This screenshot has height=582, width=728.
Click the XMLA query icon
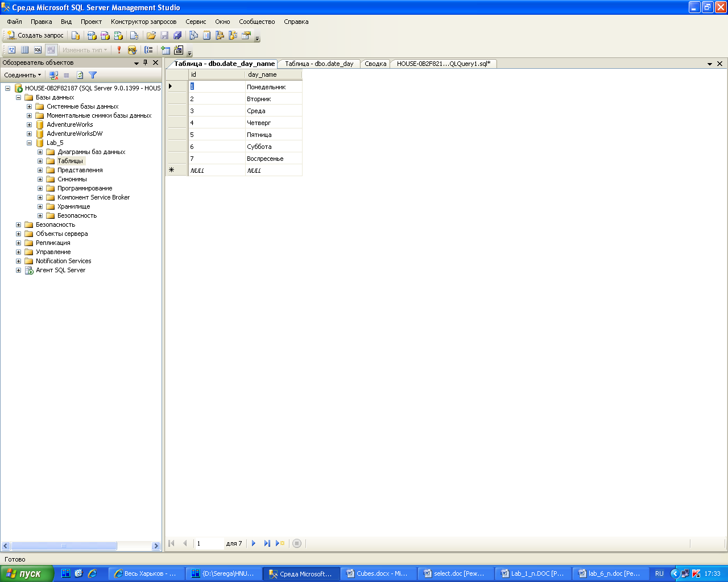pyautogui.click(x=118, y=35)
